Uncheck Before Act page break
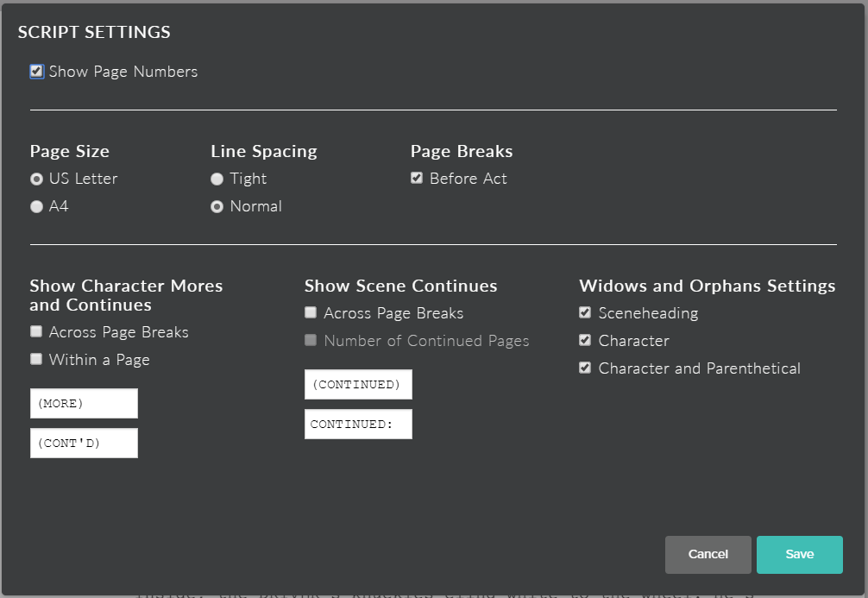 coord(417,178)
